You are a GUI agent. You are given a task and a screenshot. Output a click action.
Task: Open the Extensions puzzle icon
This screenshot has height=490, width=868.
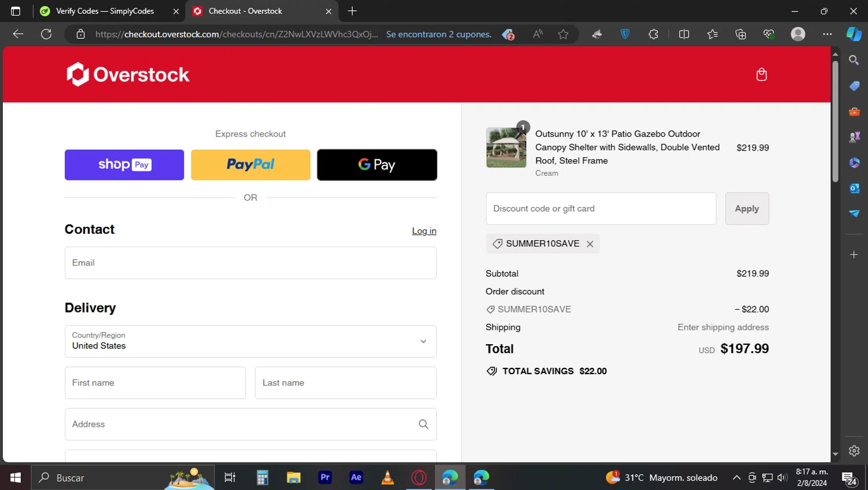point(653,34)
